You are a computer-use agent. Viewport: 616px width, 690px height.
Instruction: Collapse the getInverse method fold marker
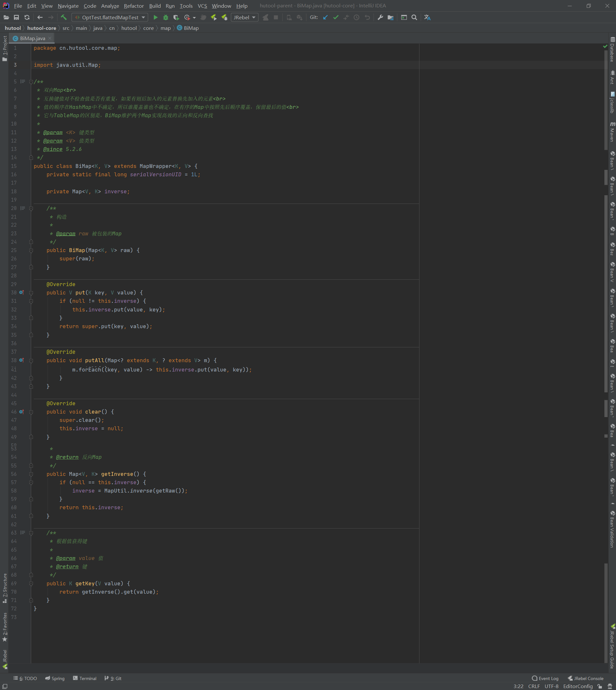(31, 474)
